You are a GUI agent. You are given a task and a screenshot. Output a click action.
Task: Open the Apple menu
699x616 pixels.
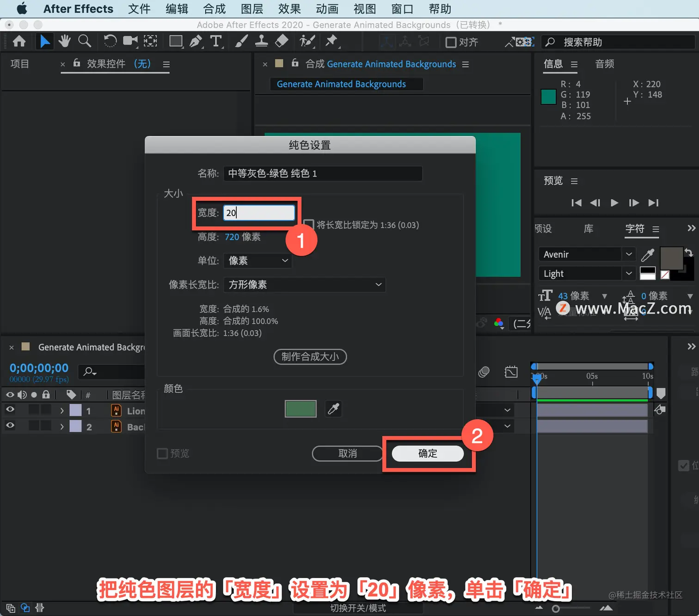[22, 9]
